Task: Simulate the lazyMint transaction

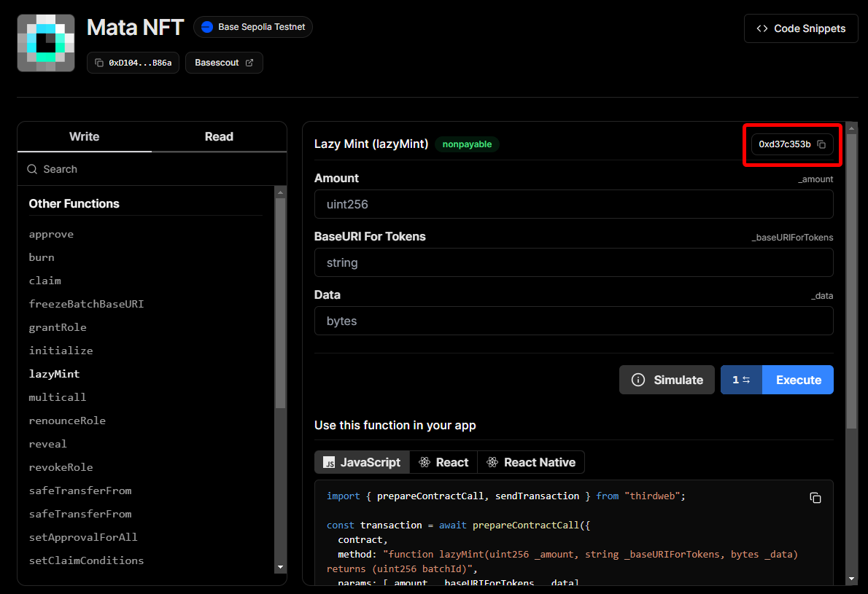Action: point(667,380)
